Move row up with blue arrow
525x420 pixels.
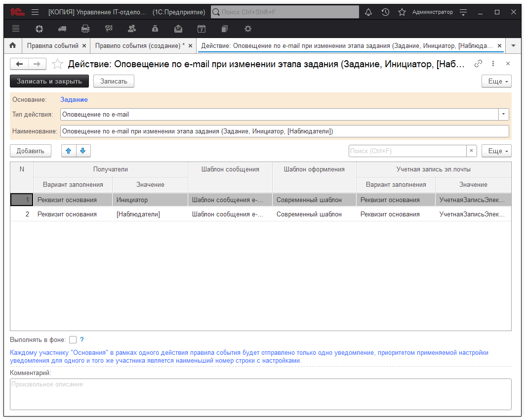coord(69,151)
